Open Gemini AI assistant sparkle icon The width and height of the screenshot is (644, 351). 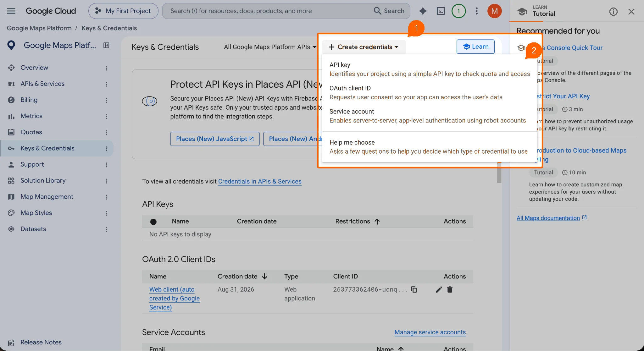tap(423, 11)
